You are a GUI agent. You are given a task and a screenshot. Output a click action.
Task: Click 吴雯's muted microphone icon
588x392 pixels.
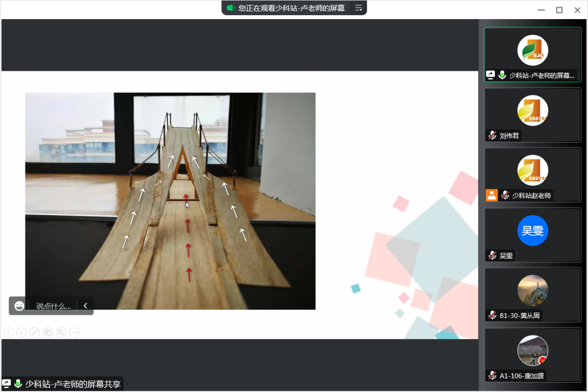coord(492,255)
